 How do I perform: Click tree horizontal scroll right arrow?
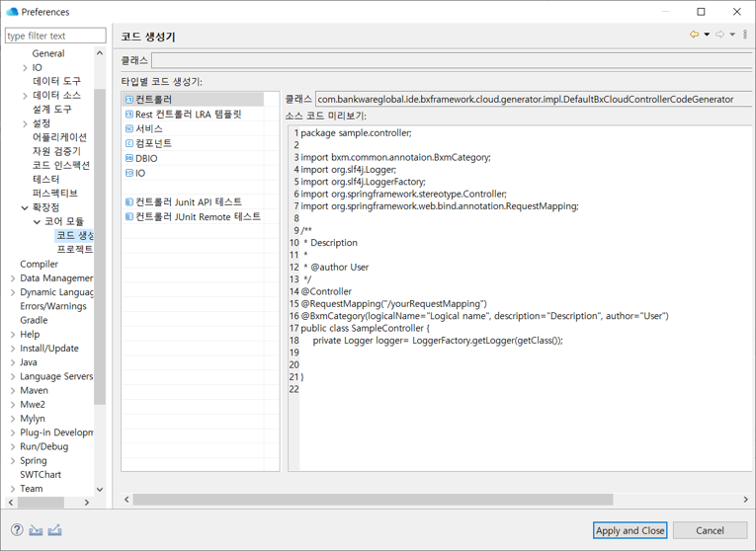[87, 503]
